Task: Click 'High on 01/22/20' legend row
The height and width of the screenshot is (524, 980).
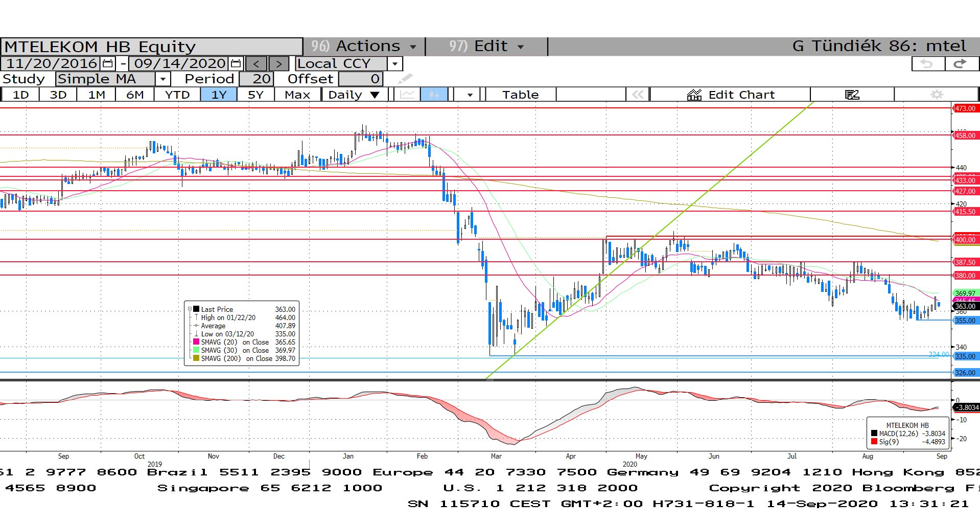Action: point(245,317)
